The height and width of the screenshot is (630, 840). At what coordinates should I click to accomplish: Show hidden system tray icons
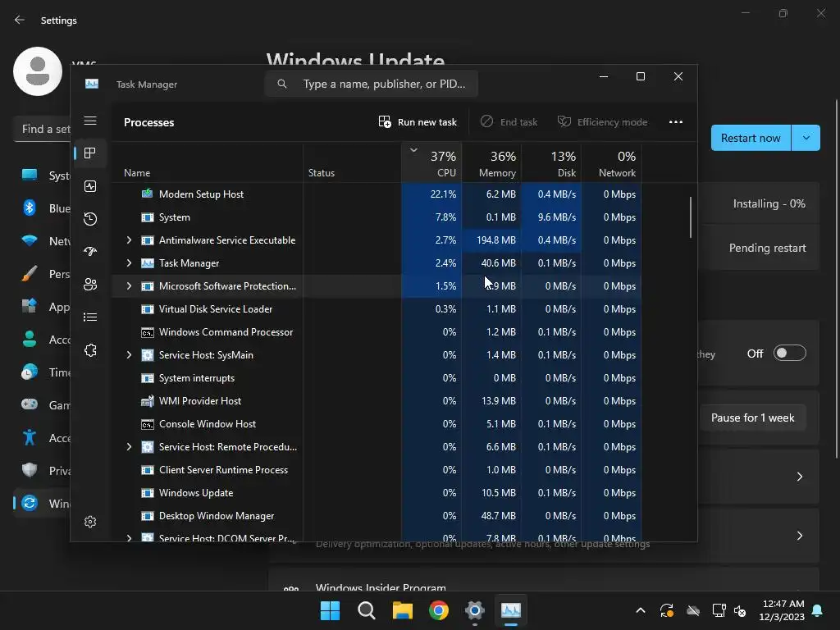tap(640, 610)
